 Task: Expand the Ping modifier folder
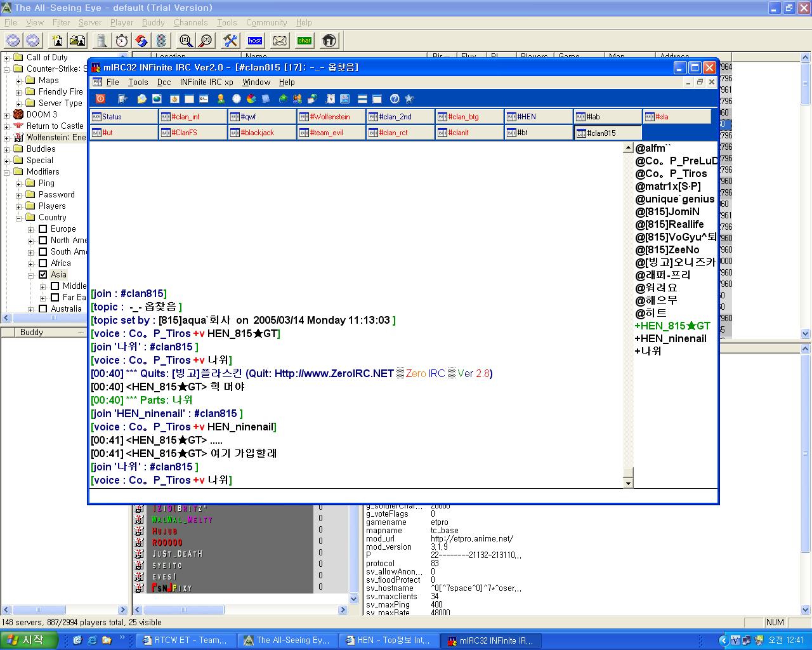click(19, 183)
